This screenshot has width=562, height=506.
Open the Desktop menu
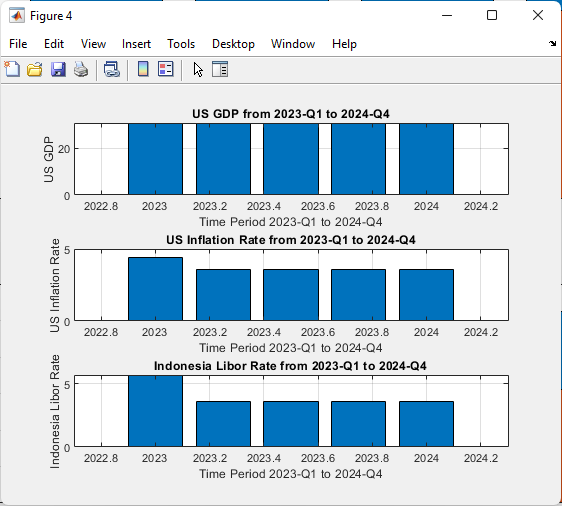point(233,44)
